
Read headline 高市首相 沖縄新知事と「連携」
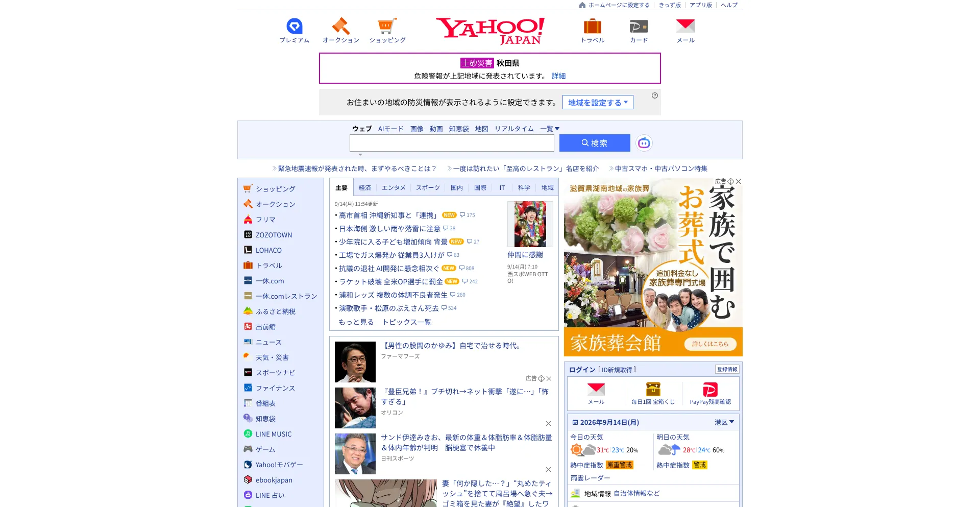(388, 215)
